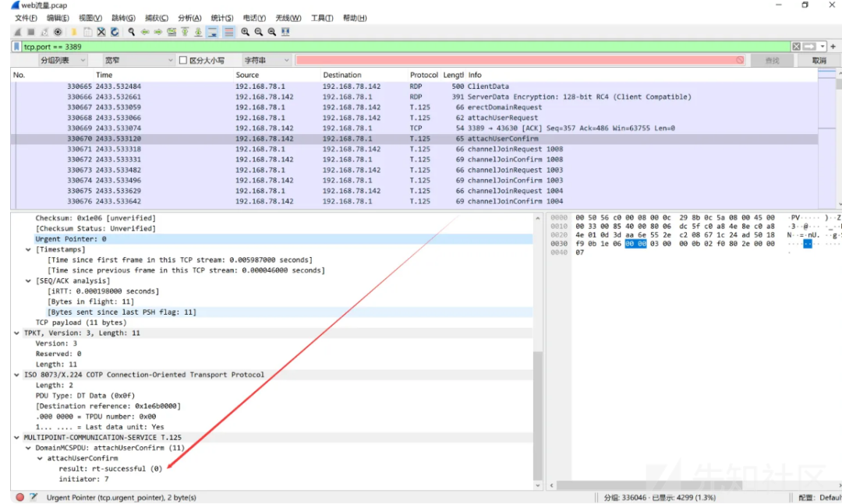Open the 分组列表 search-in dropdown
Screen dimensions: 842x504
(x=62, y=60)
